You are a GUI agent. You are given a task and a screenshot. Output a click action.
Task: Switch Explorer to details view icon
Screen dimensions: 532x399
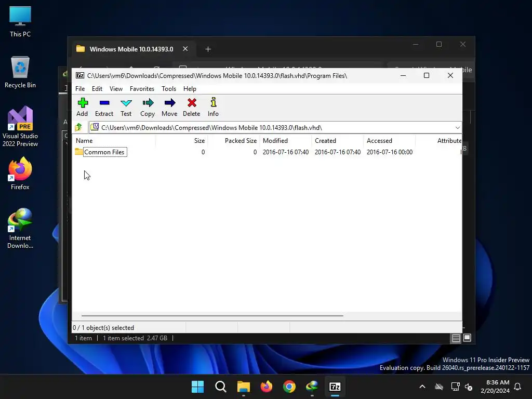point(456,338)
